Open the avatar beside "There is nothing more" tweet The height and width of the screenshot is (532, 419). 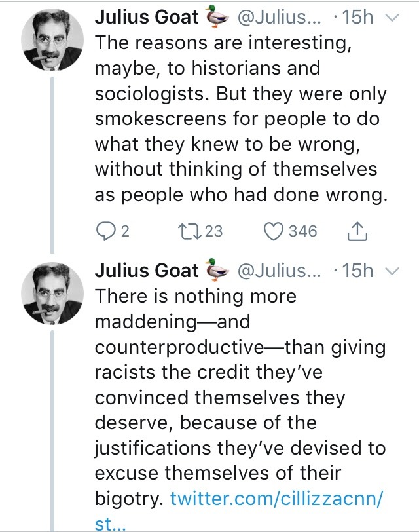pos(49,293)
